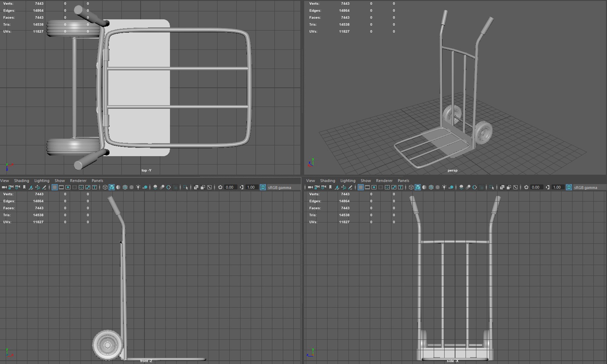Toggle grid display in front panel toolbar
607x364 pixels.
[54, 187]
